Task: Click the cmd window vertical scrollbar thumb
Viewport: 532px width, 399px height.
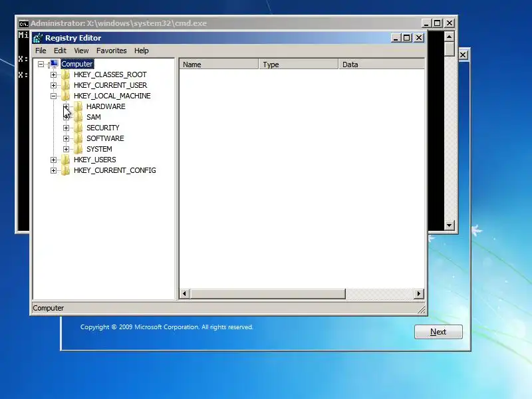Action: pyautogui.click(x=450, y=49)
